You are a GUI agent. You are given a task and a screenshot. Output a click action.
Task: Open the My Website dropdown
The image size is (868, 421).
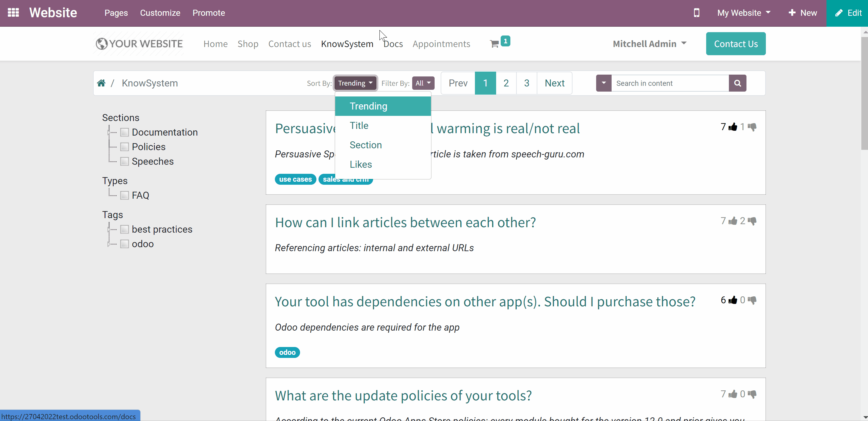pyautogui.click(x=744, y=13)
